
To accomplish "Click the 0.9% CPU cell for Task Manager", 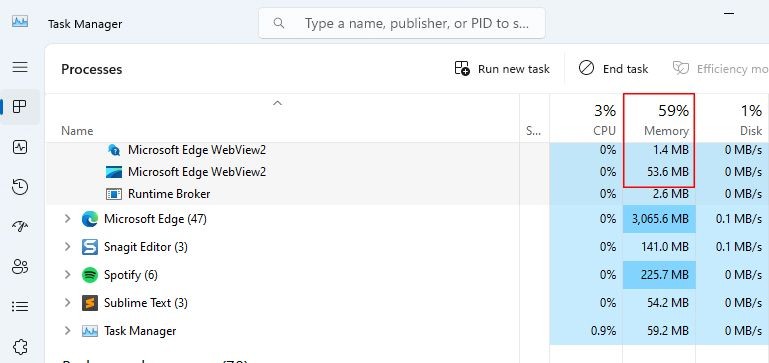I will tap(586, 331).
